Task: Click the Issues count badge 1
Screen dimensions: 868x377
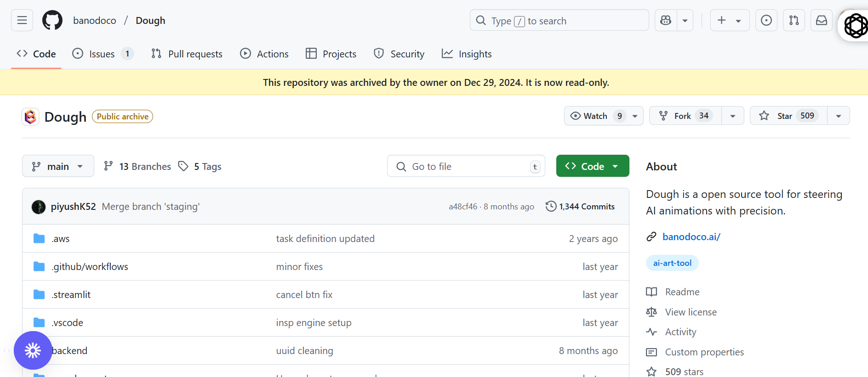Action: click(127, 54)
